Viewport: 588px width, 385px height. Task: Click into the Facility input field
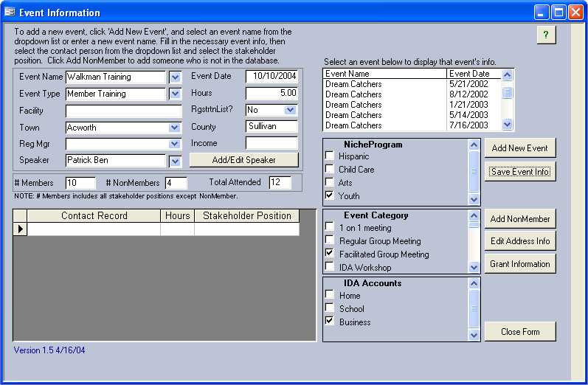pyautogui.click(x=123, y=111)
